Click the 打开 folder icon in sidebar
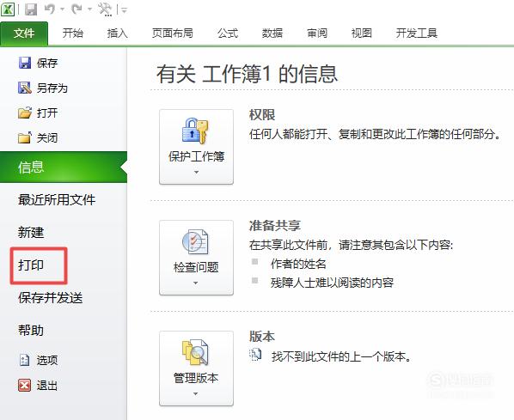Viewport: 514px width, 420px height. [25, 113]
